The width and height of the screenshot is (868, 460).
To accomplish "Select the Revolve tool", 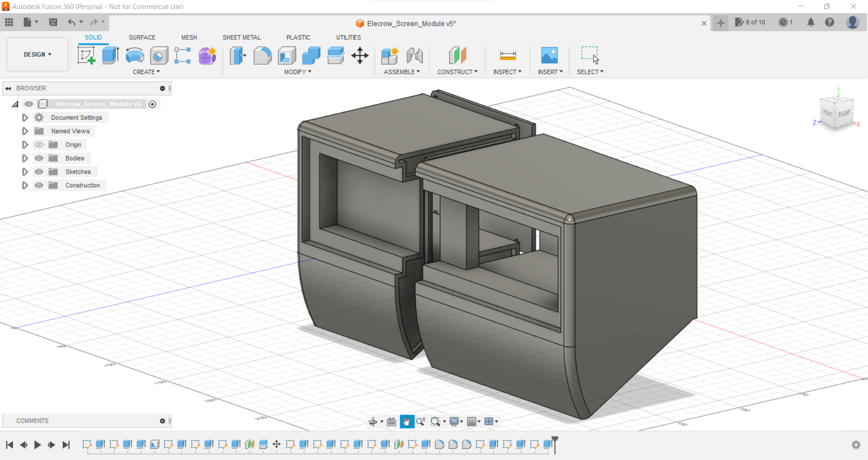I will 135,56.
